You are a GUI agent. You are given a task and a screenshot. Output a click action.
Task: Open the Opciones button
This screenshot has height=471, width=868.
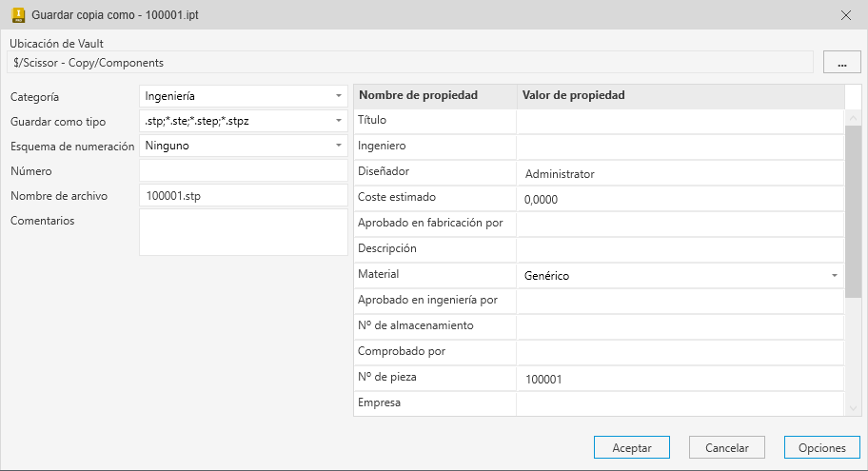(822, 448)
